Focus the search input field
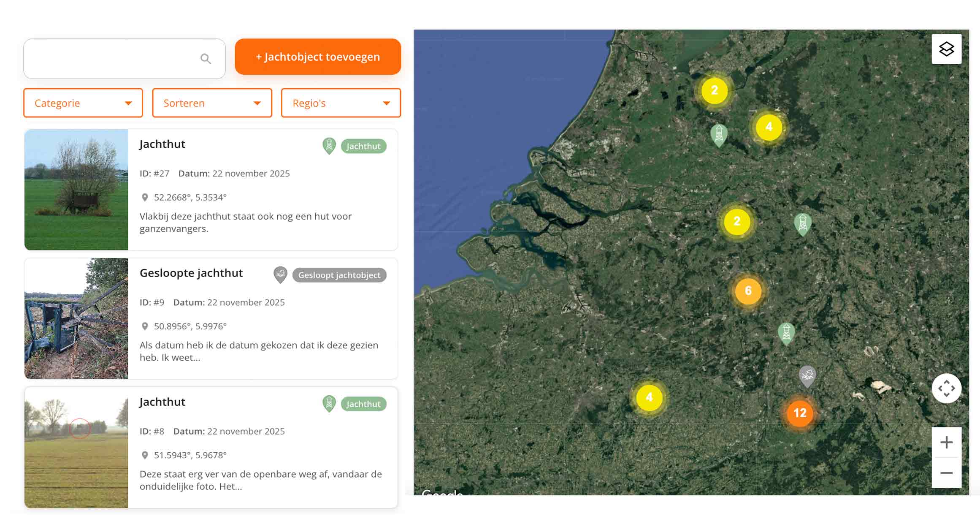The width and height of the screenshot is (980, 519). point(125,59)
